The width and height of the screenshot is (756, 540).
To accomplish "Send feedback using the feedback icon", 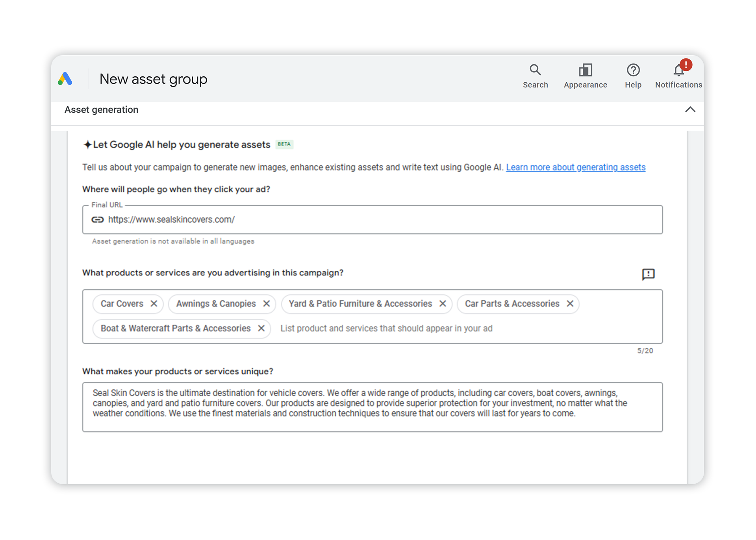I will coord(648,274).
